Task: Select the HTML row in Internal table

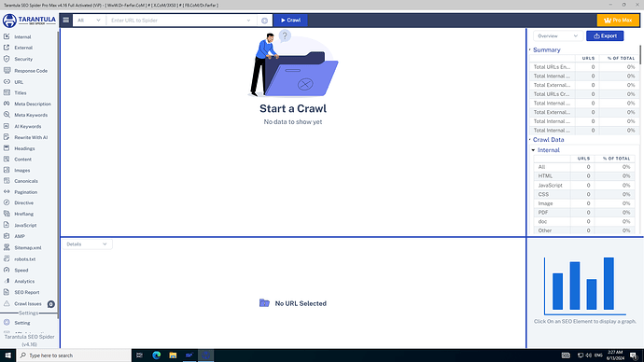Action: coord(584,176)
